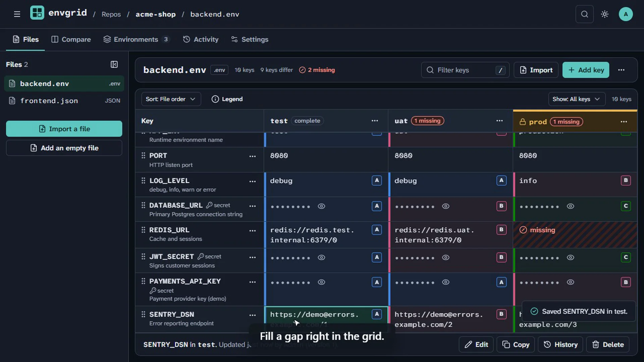
Task: Reveal DATABASE_URL value in uat
Action: pyautogui.click(x=445, y=206)
